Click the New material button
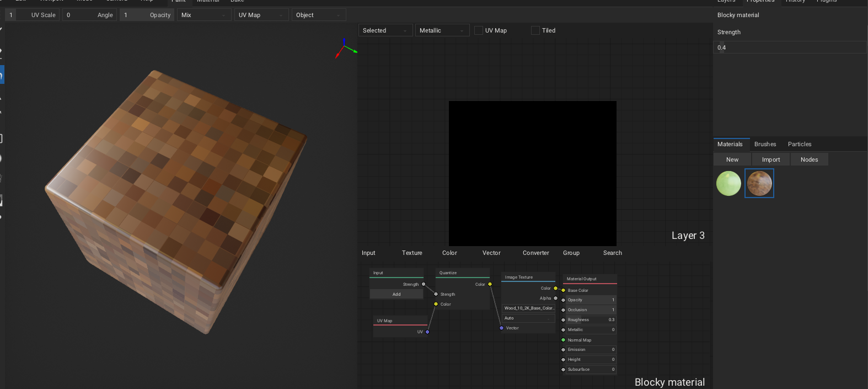This screenshot has height=389, width=868. [732, 159]
